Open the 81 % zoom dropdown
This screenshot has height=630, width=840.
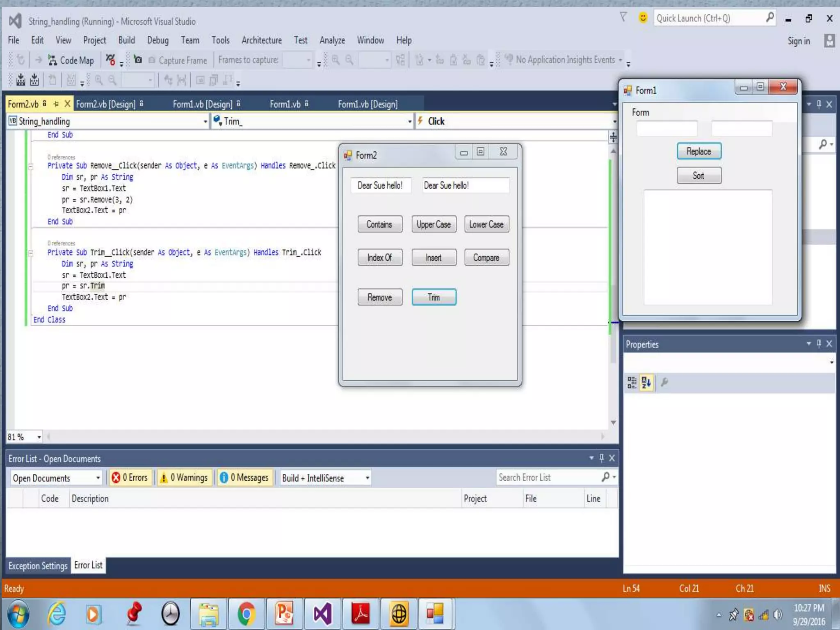click(x=39, y=437)
